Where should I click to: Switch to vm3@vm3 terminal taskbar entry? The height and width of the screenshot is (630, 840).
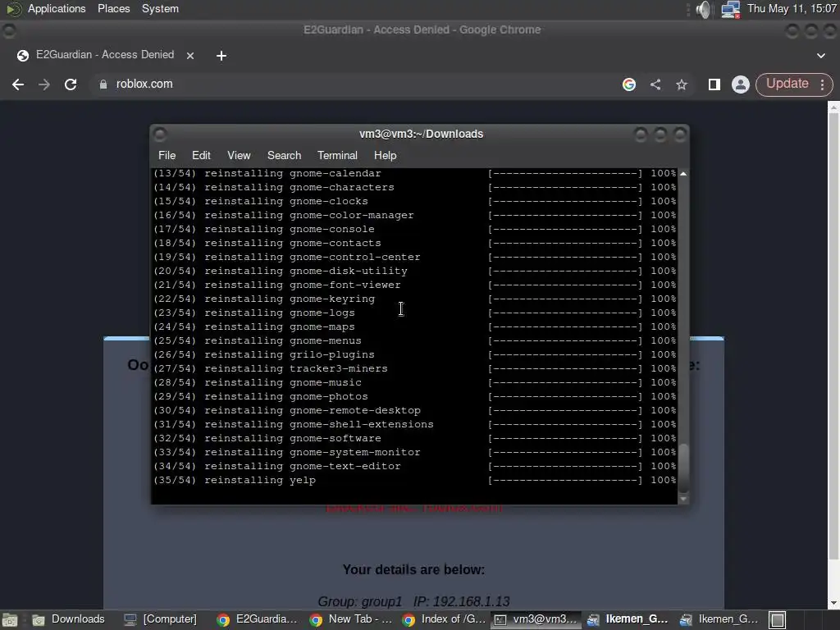pyautogui.click(x=536, y=619)
